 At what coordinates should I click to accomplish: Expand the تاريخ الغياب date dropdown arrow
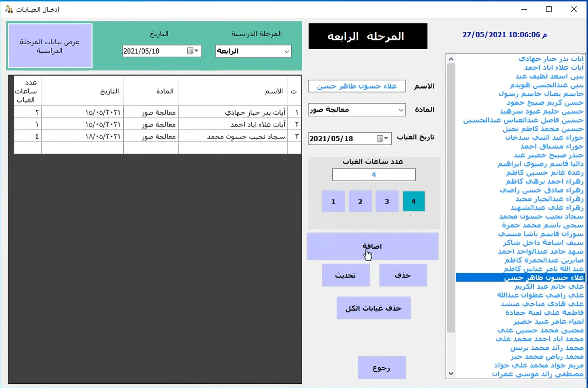386,138
